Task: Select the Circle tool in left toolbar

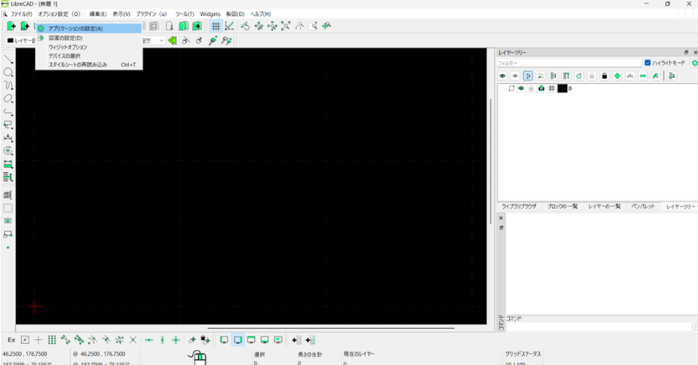Action: tap(8, 72)
